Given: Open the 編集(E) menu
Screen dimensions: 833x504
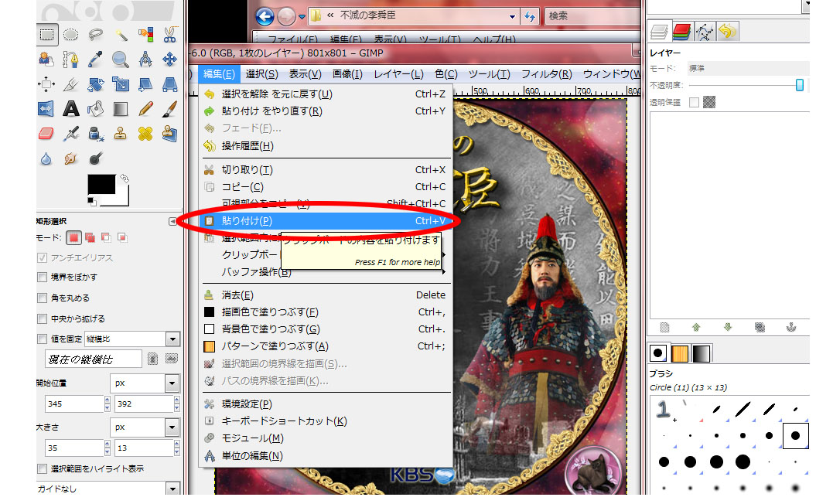Looking at the screenshot, I should pos(219,74).
